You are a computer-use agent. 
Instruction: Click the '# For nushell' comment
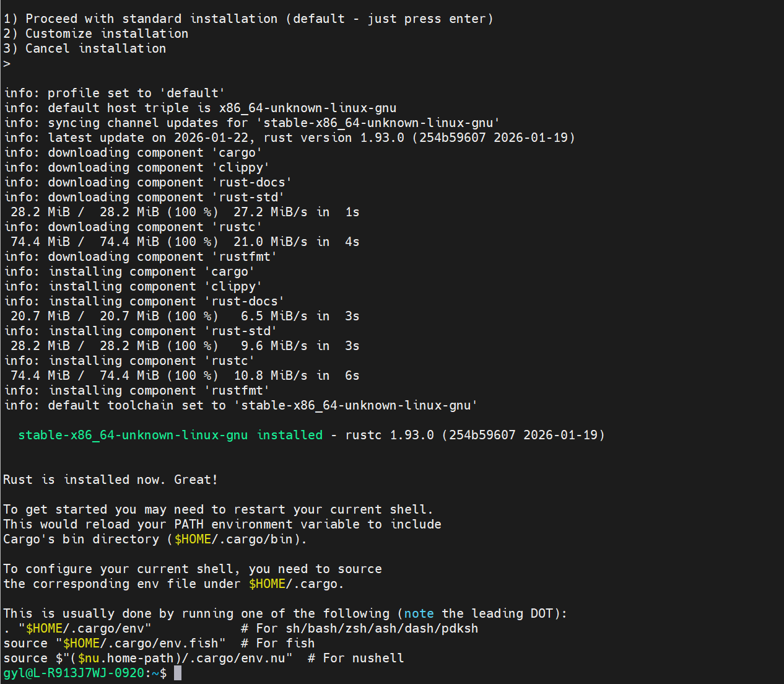tap(356, 658)
